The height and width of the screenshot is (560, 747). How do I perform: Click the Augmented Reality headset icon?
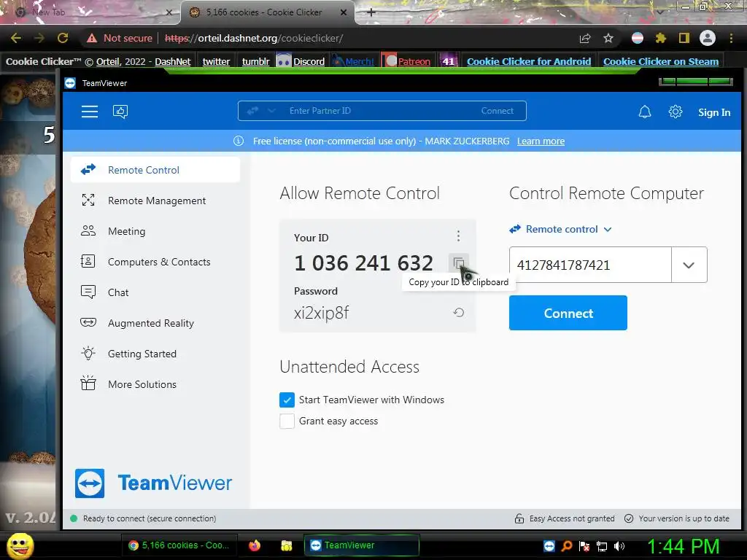click(x=88, y=323)
